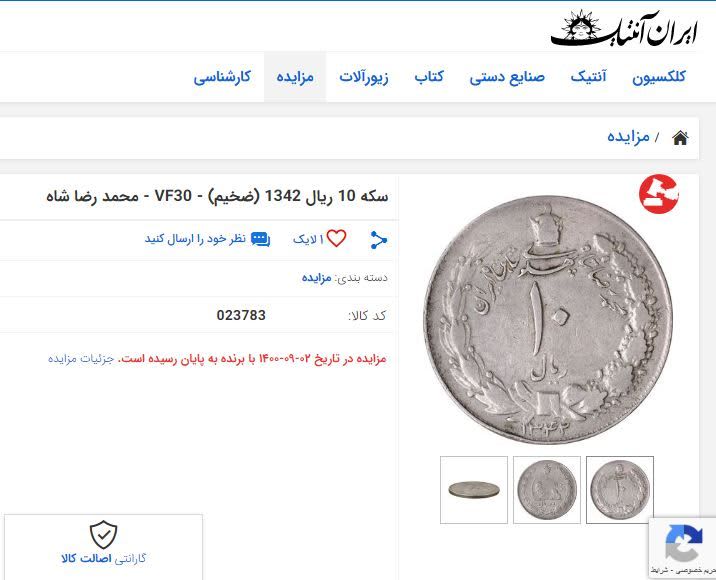Open the صنایع دستی menu item
The height and width of the screenshot is (580, 716).
(507, 77)
